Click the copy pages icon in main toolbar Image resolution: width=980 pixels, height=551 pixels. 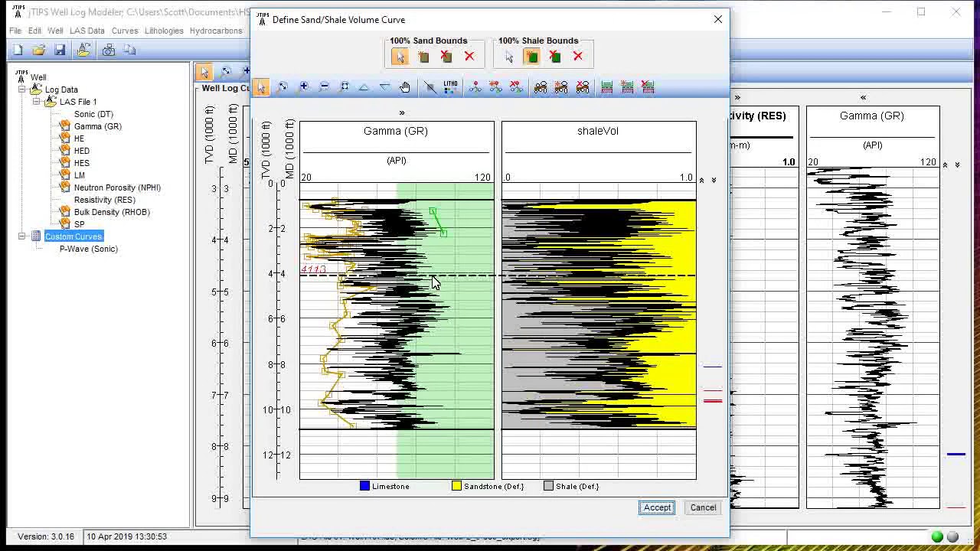pyautogui.click(x=129, y=50)
